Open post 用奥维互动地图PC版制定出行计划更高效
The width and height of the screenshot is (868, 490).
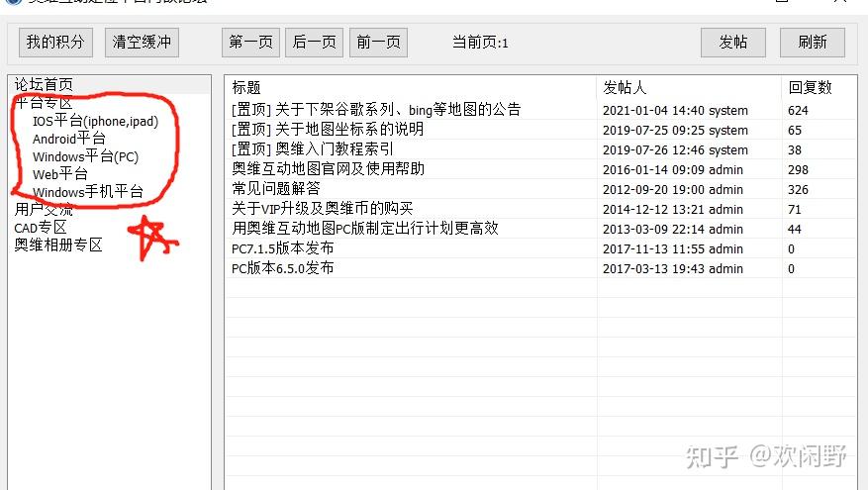coord(365,229)
